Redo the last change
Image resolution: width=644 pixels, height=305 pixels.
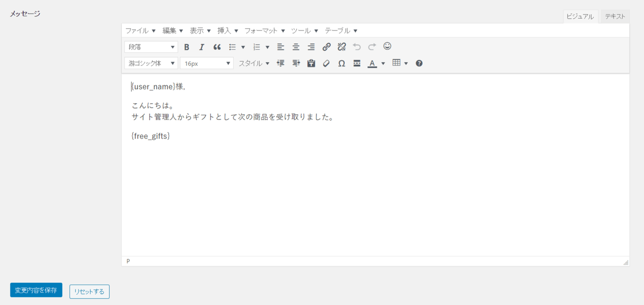coord(372,47)
